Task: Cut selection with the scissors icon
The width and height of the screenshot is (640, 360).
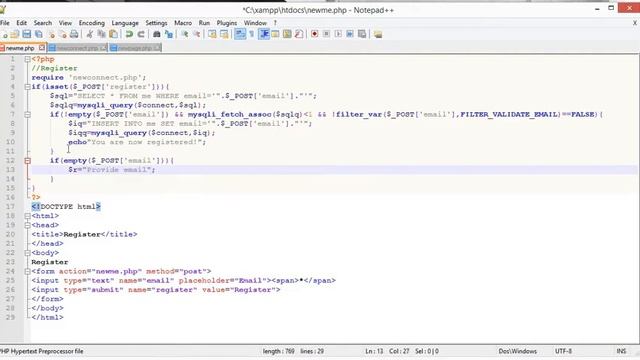Action: pos(90,34)
